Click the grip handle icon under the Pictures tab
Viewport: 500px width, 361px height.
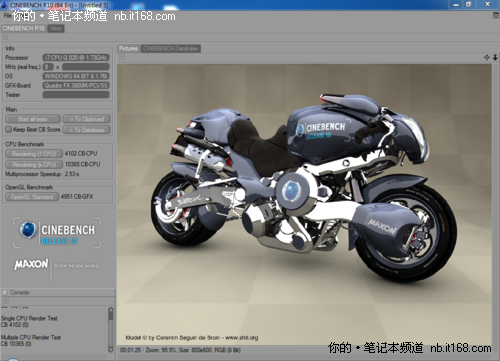tap(122, 58)
